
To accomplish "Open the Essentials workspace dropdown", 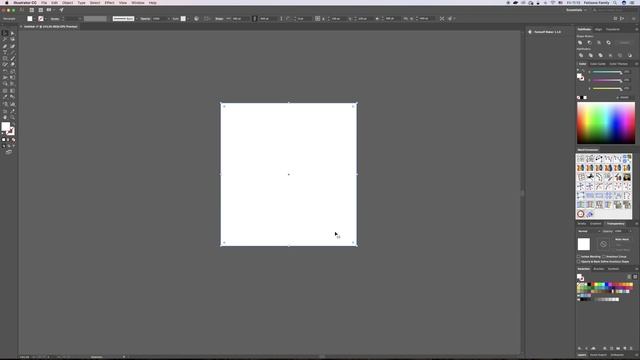I will point(576,10).
